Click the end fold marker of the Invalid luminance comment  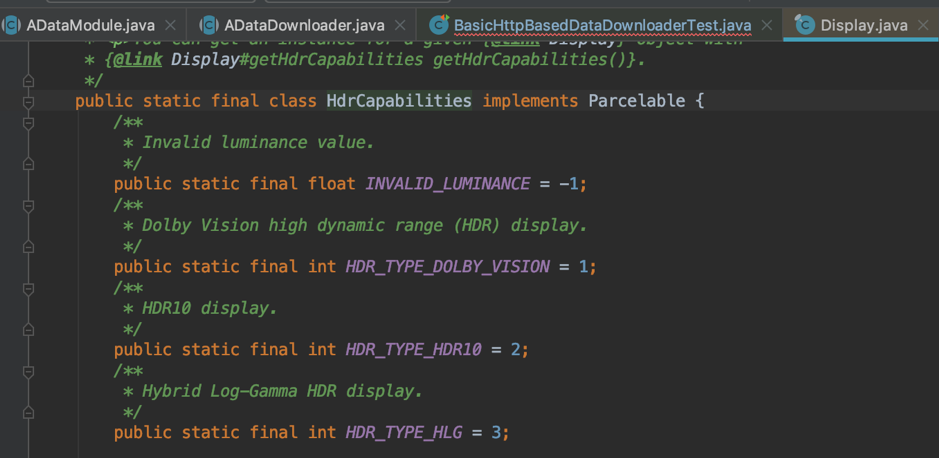click(x=28, y=163)
